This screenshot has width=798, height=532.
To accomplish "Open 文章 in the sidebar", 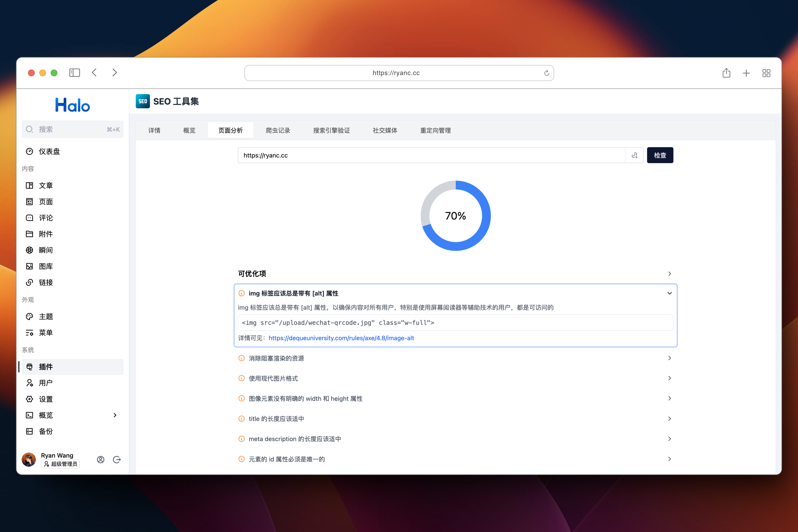I will pos(73,185).
